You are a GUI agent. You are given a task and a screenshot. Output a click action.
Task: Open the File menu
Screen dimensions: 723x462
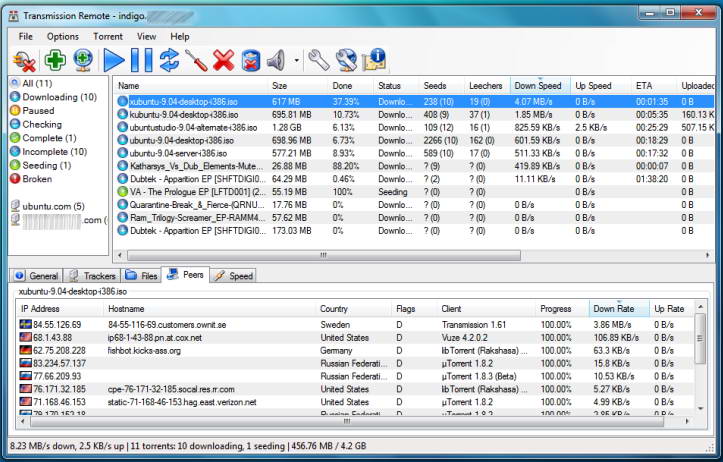25,36
